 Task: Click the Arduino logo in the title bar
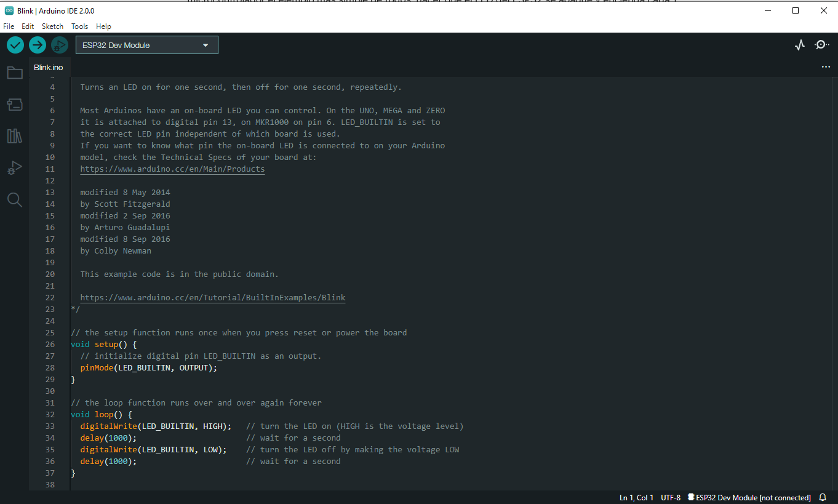[9, 10]
